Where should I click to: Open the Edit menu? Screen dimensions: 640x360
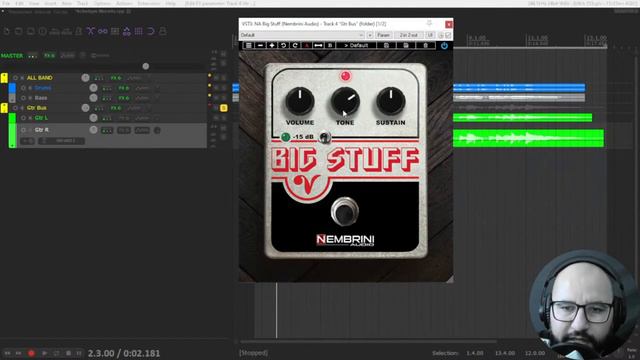click(x=19, y=3)
